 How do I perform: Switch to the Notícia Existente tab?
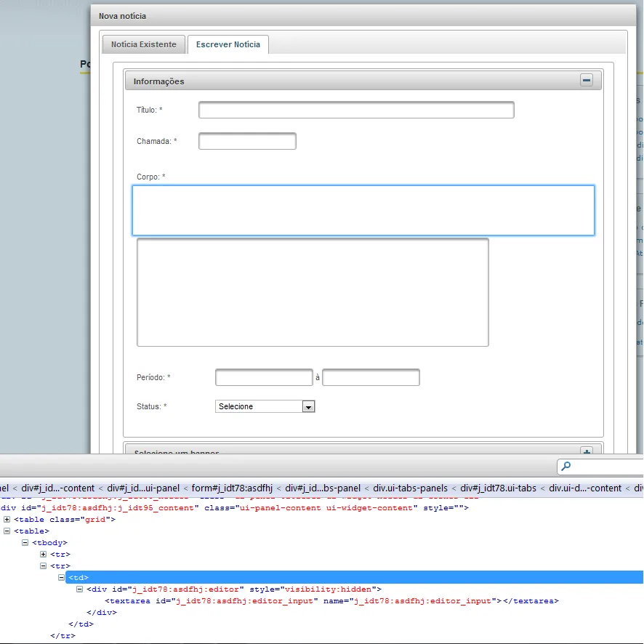coord(144,44)
